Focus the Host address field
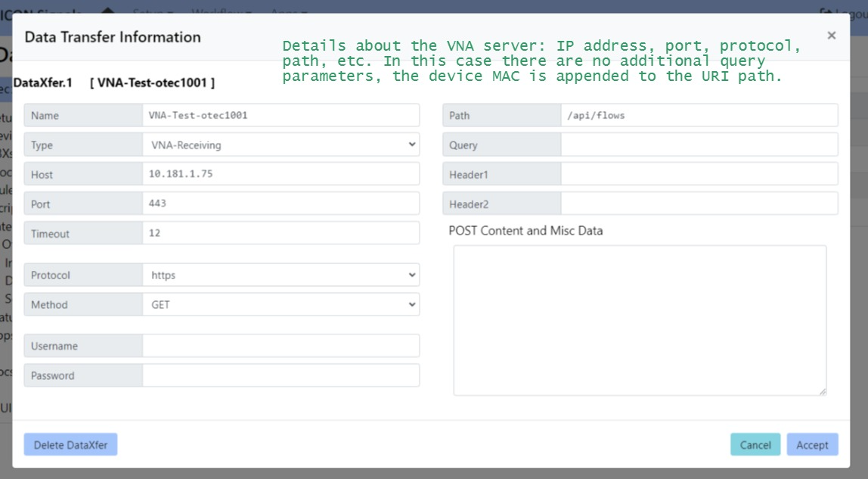 pyautogui.click(x=281, y=174)
